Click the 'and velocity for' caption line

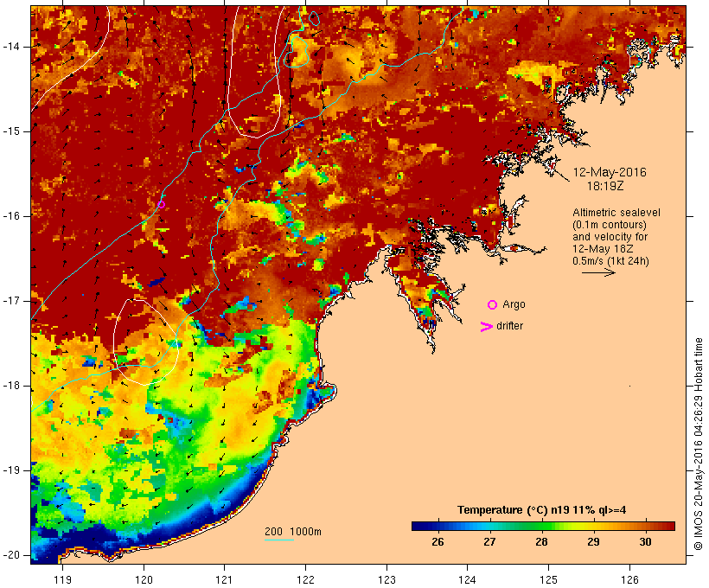[x=610, y=237]
